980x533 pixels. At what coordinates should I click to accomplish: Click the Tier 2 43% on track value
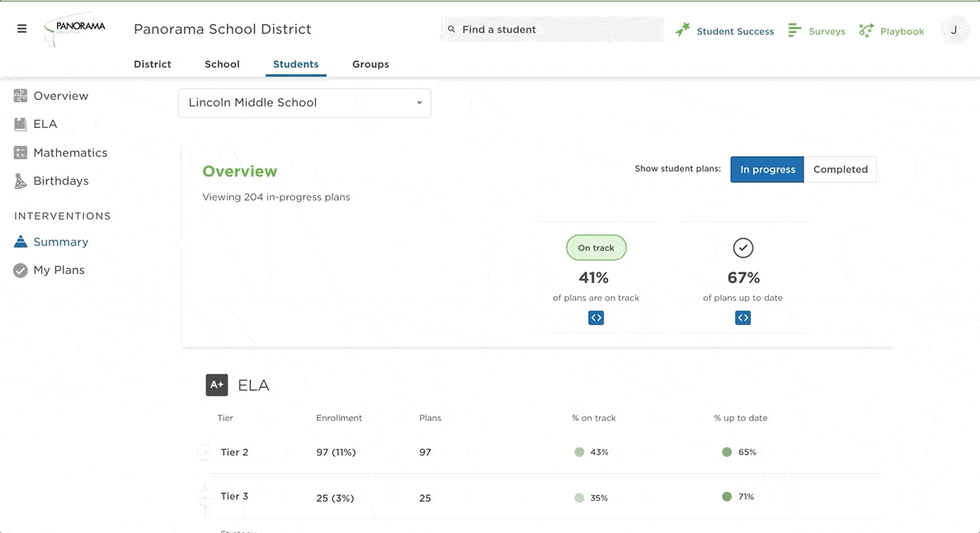[600, 452]
